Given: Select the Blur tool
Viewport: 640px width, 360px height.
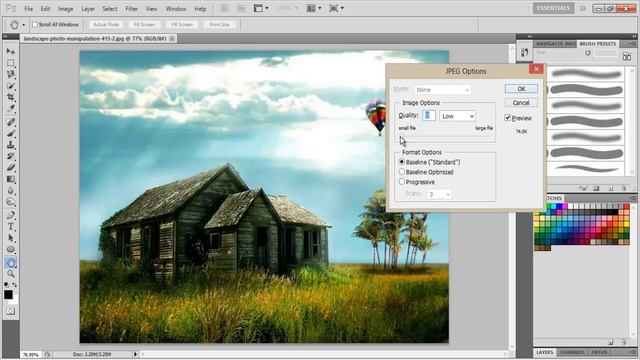Looking at the screenshot, I should (11, 191).
